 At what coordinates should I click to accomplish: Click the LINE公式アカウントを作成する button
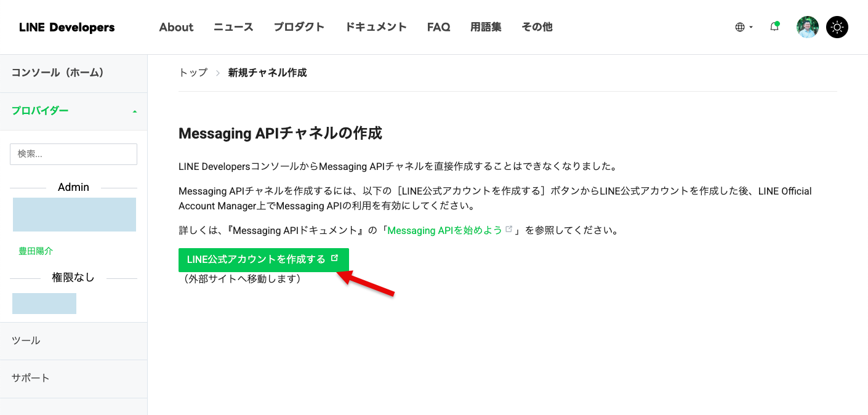(263, 260)
